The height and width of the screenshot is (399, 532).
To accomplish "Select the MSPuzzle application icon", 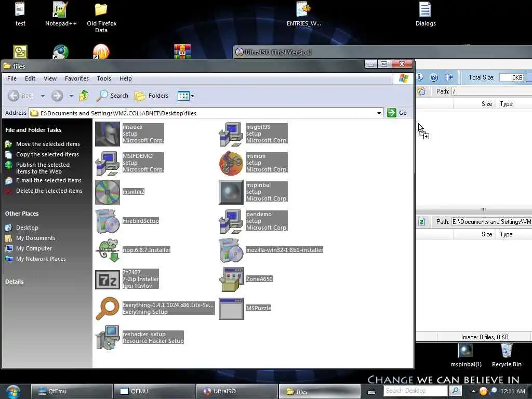I will [231, 309].
